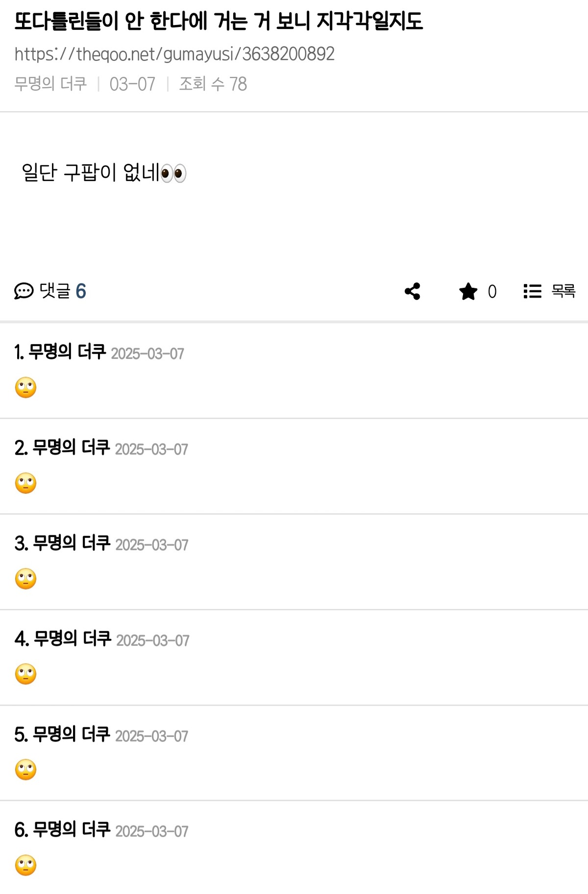Click the eyes emoji in the post body
588x894 pixels.
pyautogui.click(x=173, y=173)
